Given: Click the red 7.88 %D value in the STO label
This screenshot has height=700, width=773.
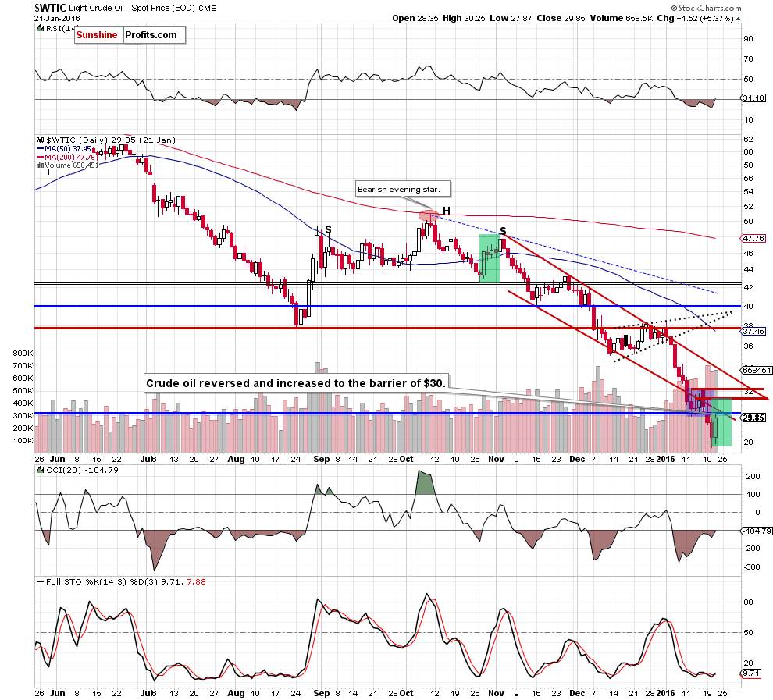Looking at the screenshot, I should pos(196,582).
